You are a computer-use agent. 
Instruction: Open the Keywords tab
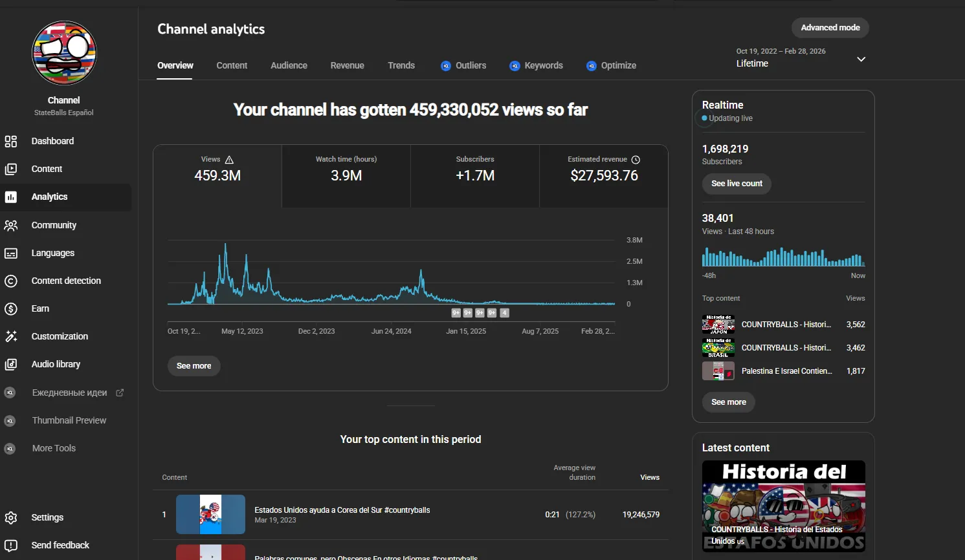536,65
